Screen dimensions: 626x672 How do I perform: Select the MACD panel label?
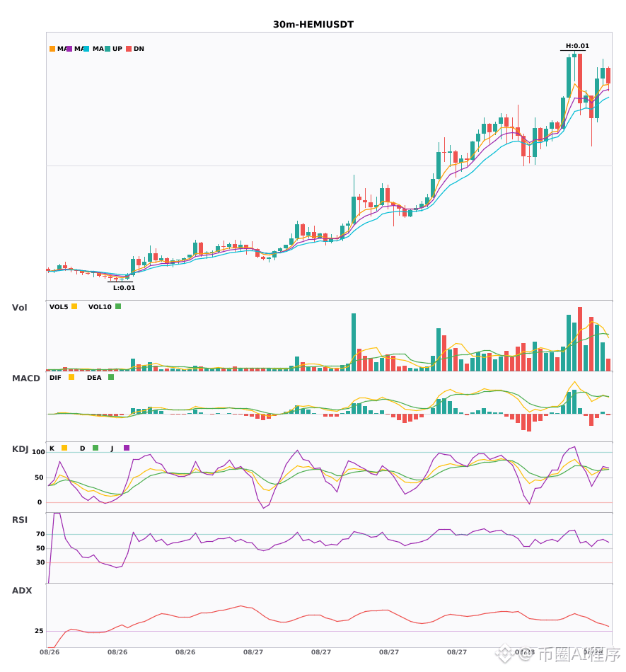[25, 378]
